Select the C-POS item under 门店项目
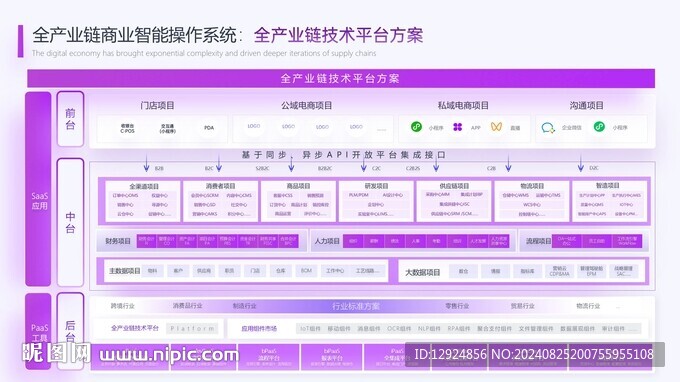Viewport: 680px width, 382px height. (x=127, y=128)
